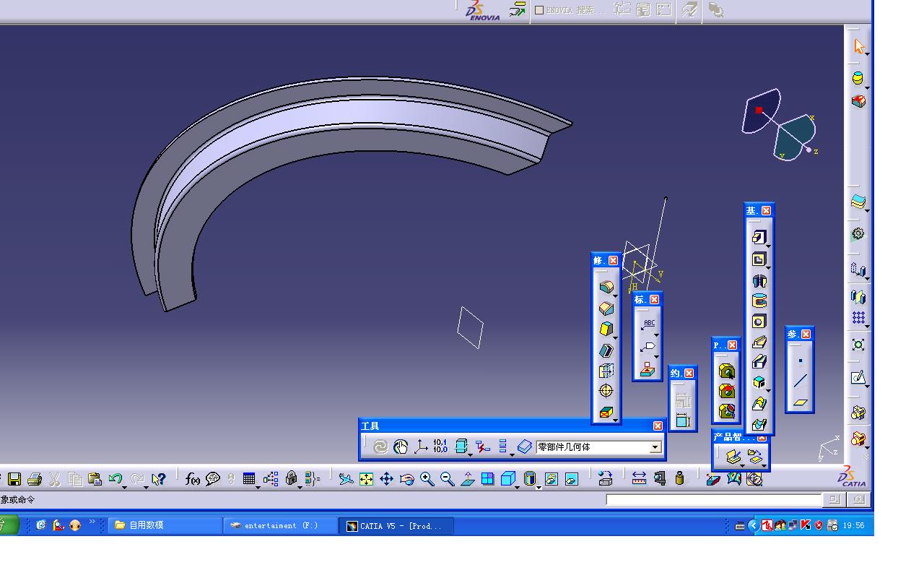924x578 pixels.
Task: Expand the Text with Leader flyout arrow
Action: (657, 335)
